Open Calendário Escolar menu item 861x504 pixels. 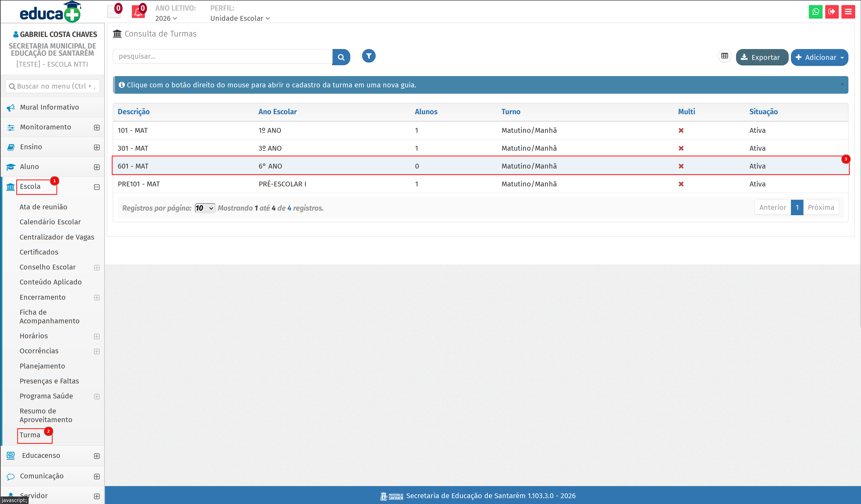[x=50, y=222]
